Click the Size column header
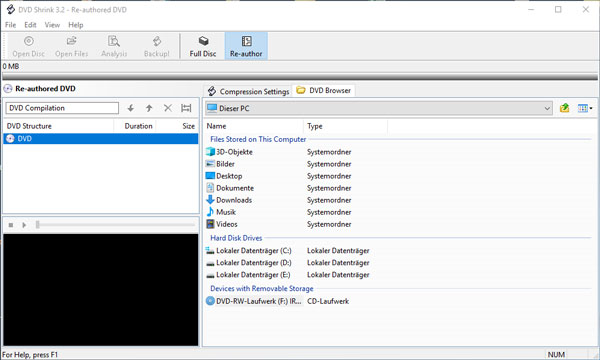Viewport: 600px width, 360px height. pos(177,126)
